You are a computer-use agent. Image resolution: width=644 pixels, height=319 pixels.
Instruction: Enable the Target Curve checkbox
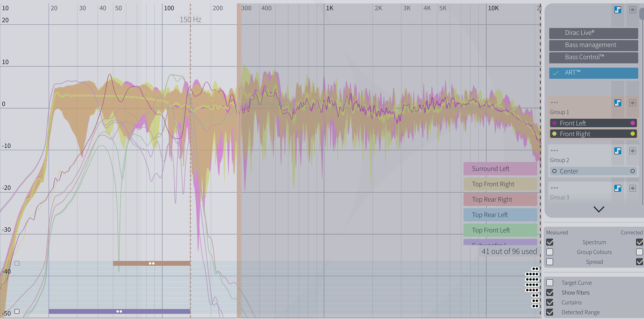[x=550, y=283]
